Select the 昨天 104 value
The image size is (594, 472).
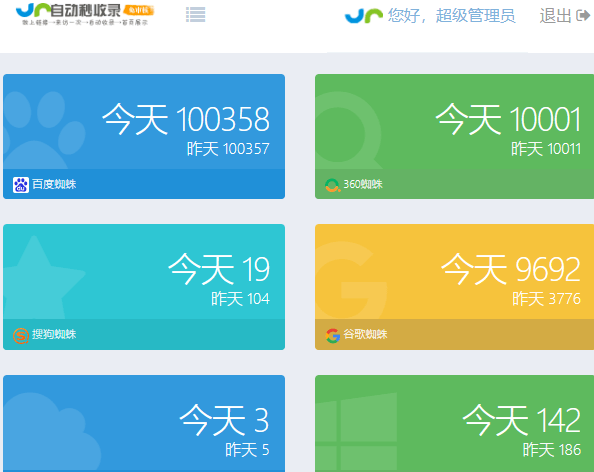pyautogui.click(x=240, y=299)
